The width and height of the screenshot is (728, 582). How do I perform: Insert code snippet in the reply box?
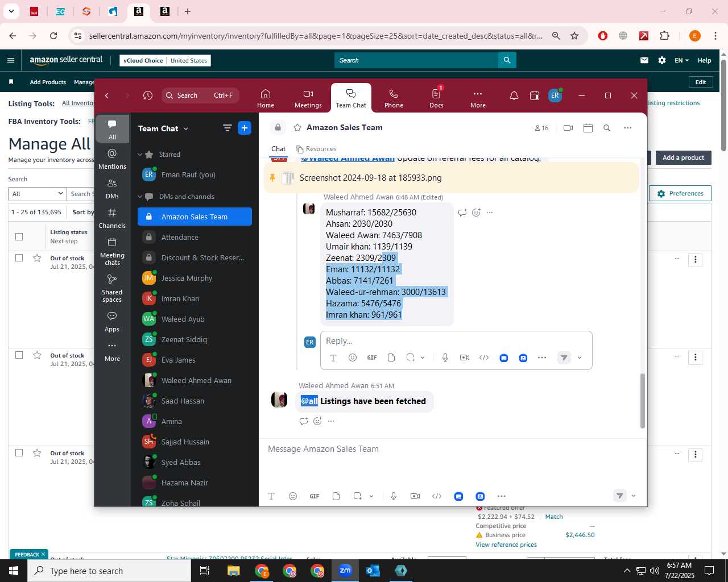[484, 357]
